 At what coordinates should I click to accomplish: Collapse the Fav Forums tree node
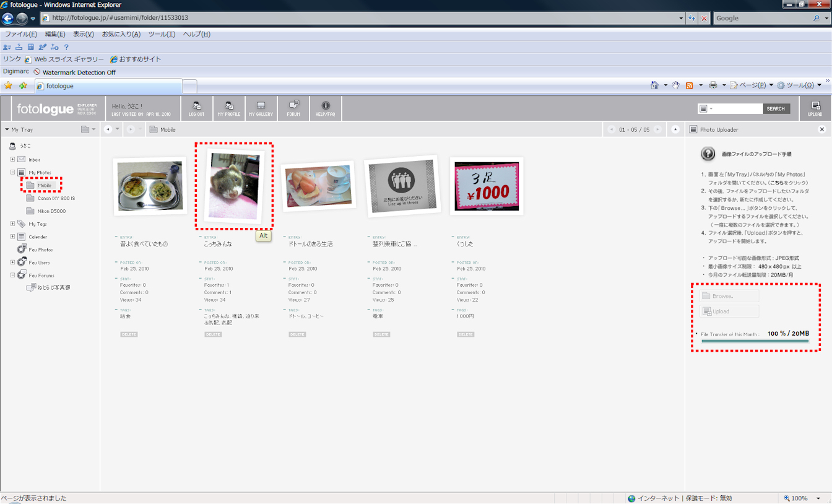point(12,276)
